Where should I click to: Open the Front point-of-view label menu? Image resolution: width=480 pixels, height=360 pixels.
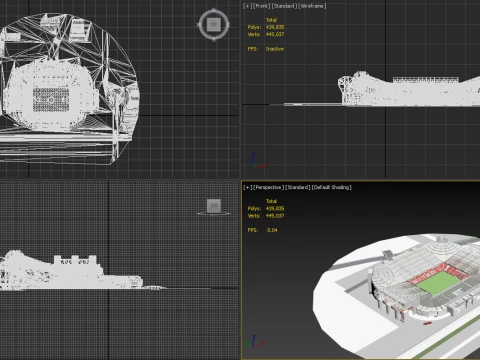click(262, 6)
